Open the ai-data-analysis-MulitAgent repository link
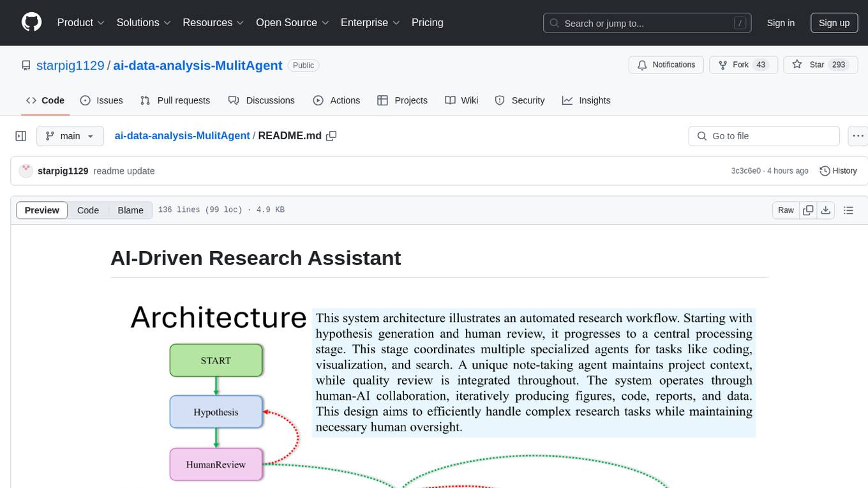Image resolution: width=868 pixels, height=488 pixels. (x=198, y=65)
